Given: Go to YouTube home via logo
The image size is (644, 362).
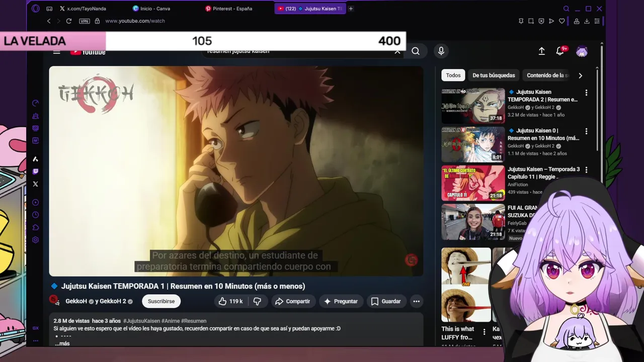Looking at the screenshot, I should coord(88,52).
